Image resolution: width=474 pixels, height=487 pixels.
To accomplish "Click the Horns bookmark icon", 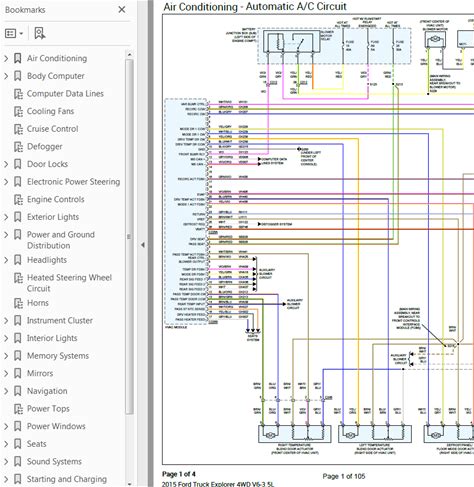I will pyautogui.click(x=18, y=303).
